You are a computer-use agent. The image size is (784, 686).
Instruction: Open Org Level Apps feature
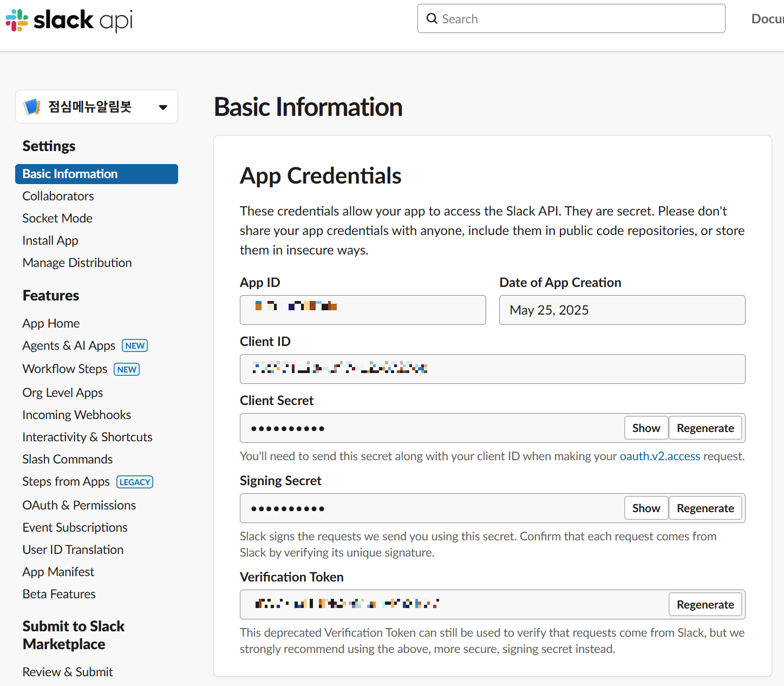(x=63, y=393)
